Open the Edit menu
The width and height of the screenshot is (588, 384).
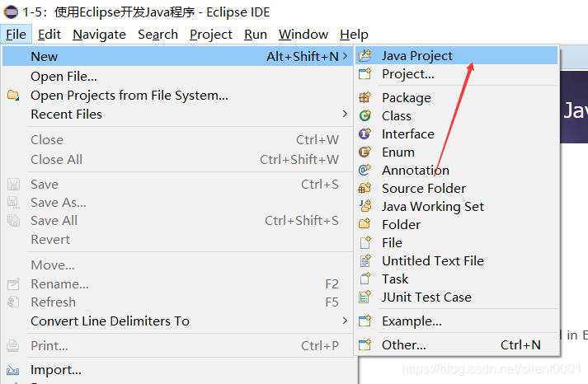49,35
